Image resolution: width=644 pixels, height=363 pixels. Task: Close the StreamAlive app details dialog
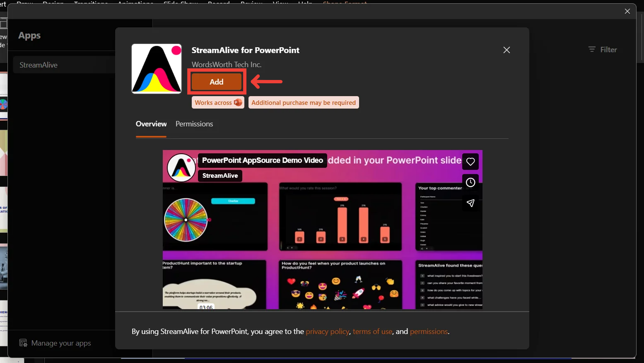pos(507,50)
